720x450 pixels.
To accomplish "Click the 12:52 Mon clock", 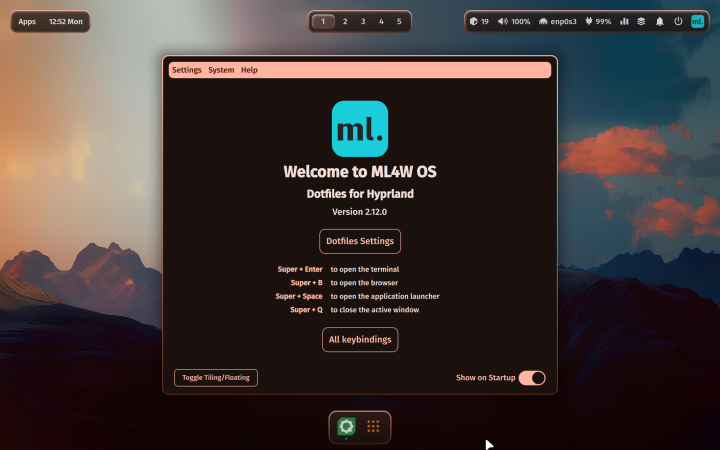I will (66, 22).
